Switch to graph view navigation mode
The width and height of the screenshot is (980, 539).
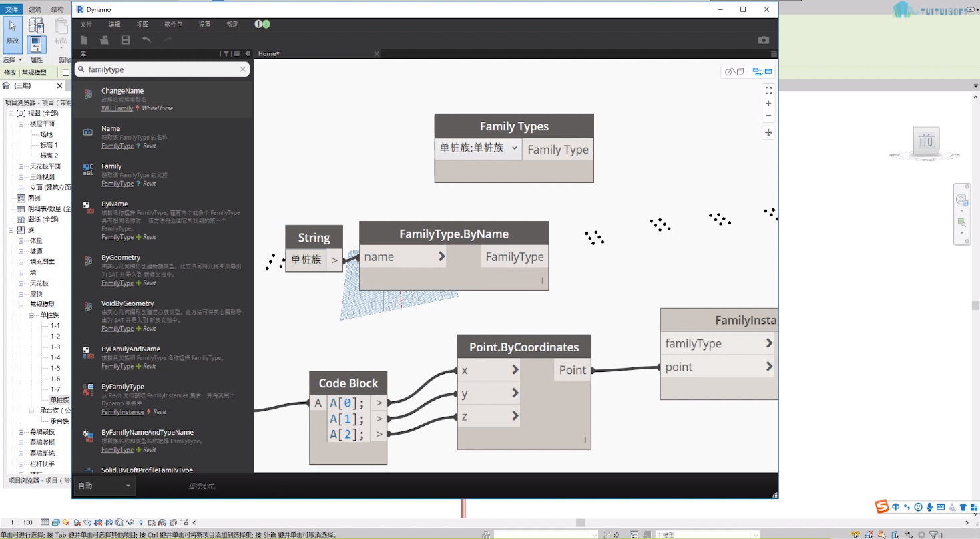click(x=762, y=72)
